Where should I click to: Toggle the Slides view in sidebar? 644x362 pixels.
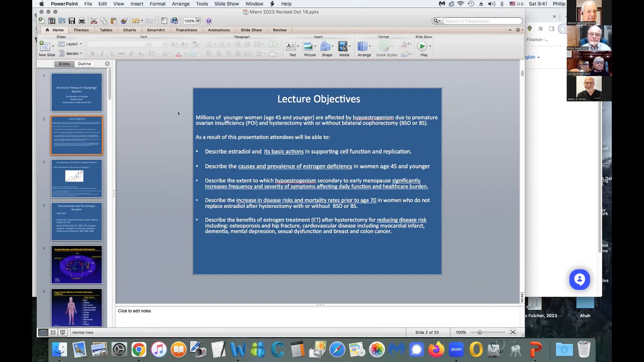(64, 64)
